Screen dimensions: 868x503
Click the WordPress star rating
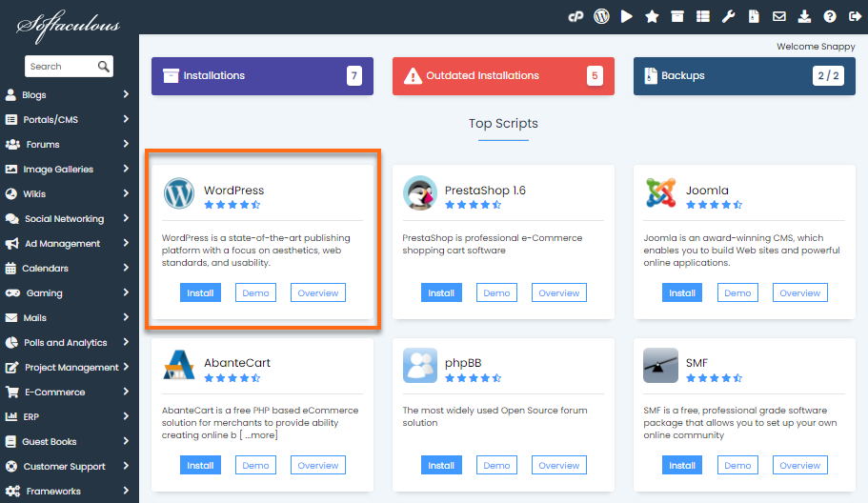[x=232, y=205]
